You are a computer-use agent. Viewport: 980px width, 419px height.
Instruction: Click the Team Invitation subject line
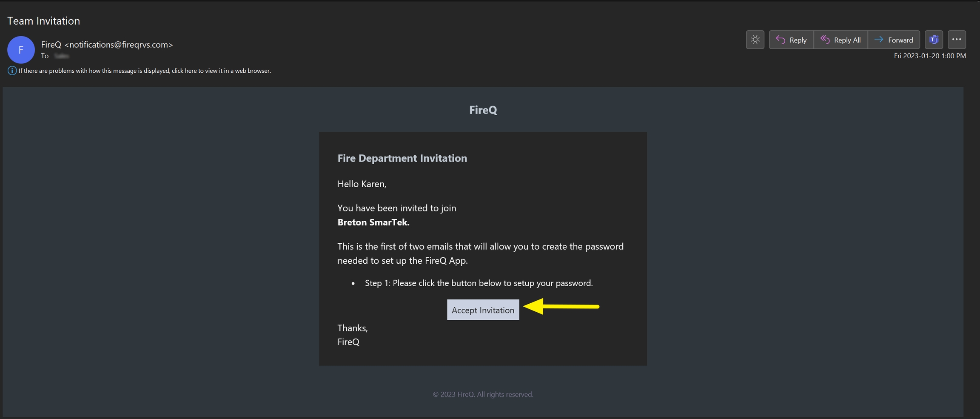(x=44, y=21)
